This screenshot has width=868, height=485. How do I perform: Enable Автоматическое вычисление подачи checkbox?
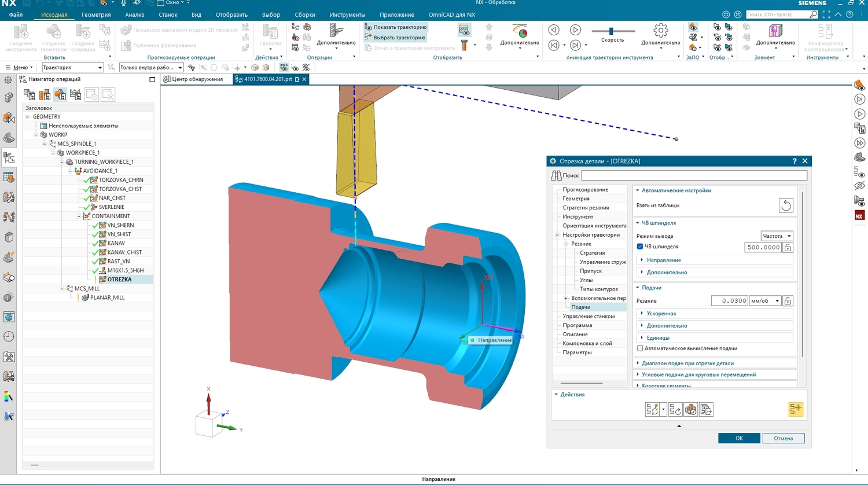[x=640, y=348]
